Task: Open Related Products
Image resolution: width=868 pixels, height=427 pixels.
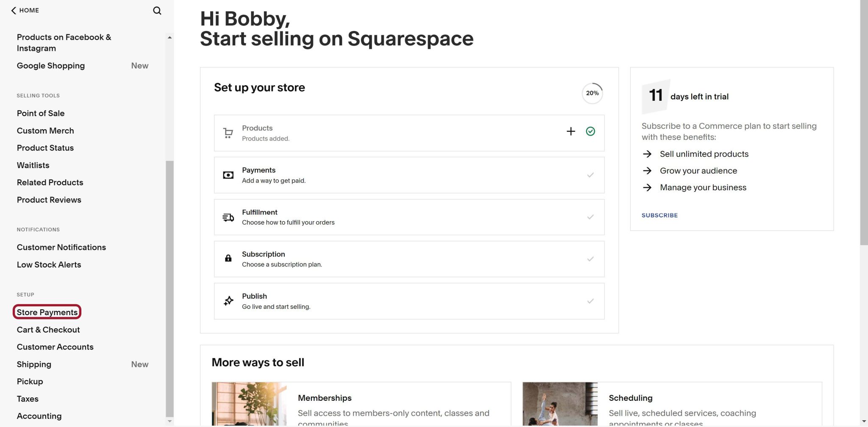Action: [x=50, y=183]
